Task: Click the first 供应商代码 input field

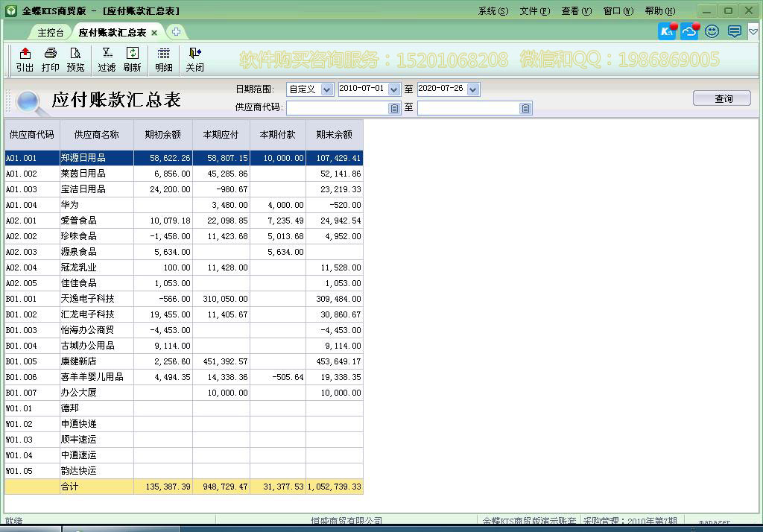Action: coord(338,108)
